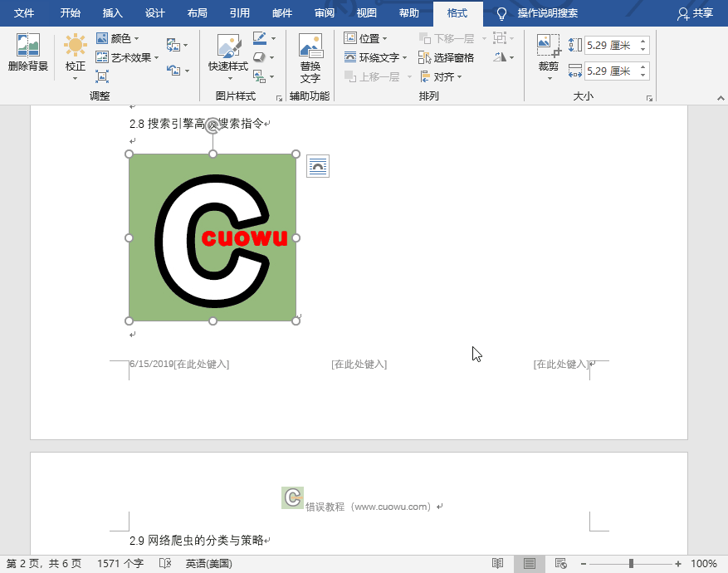Collapse the ribbon with the chevron
Screen dimensions: 728x573
[x=720, y=98]
